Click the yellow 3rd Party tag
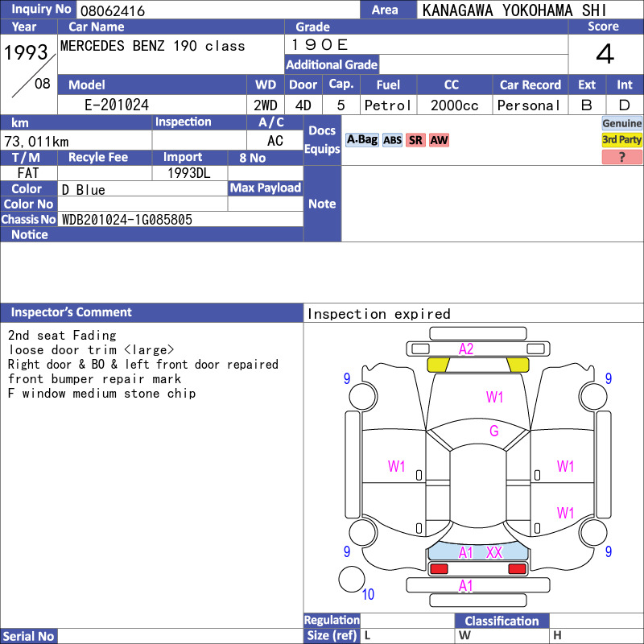The height and width of the screenshot is (644, 644). (x=621, y=139)
